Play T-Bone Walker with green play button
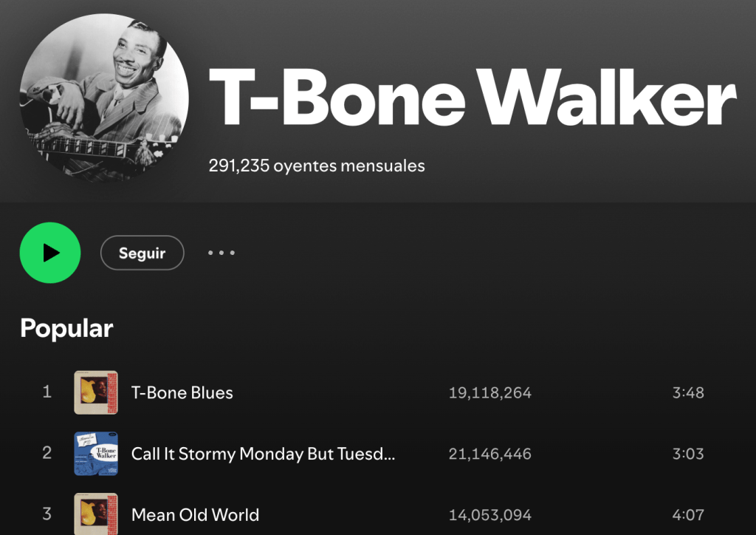The image size is (756, 535). point(50,253)
